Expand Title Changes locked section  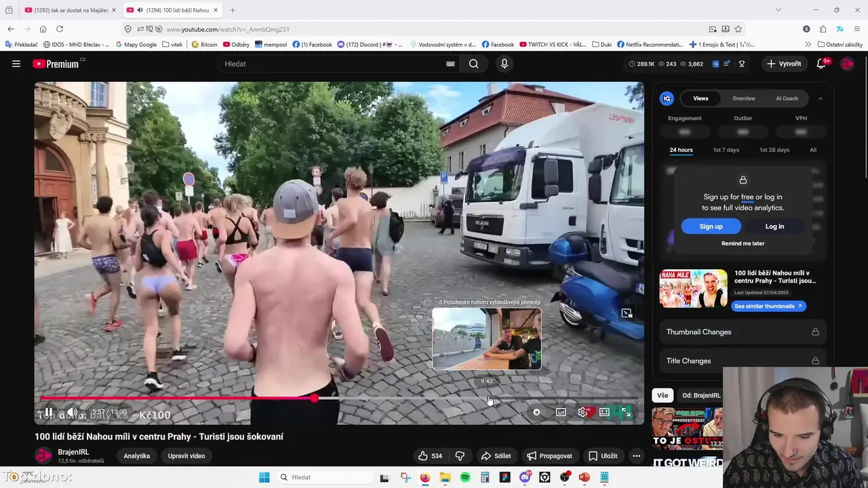point(743,361)
